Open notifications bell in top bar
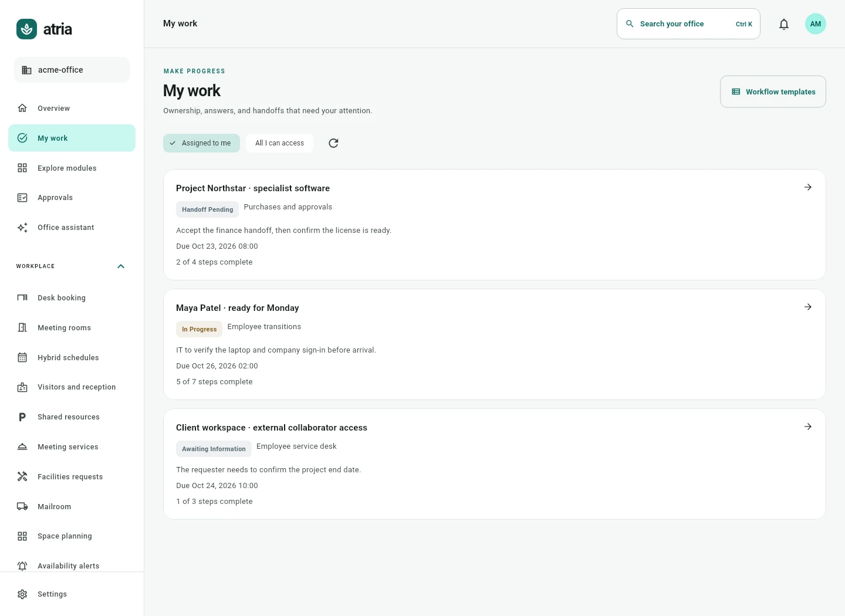This screenshot has width=845, height=616. (x=784, y=24)
